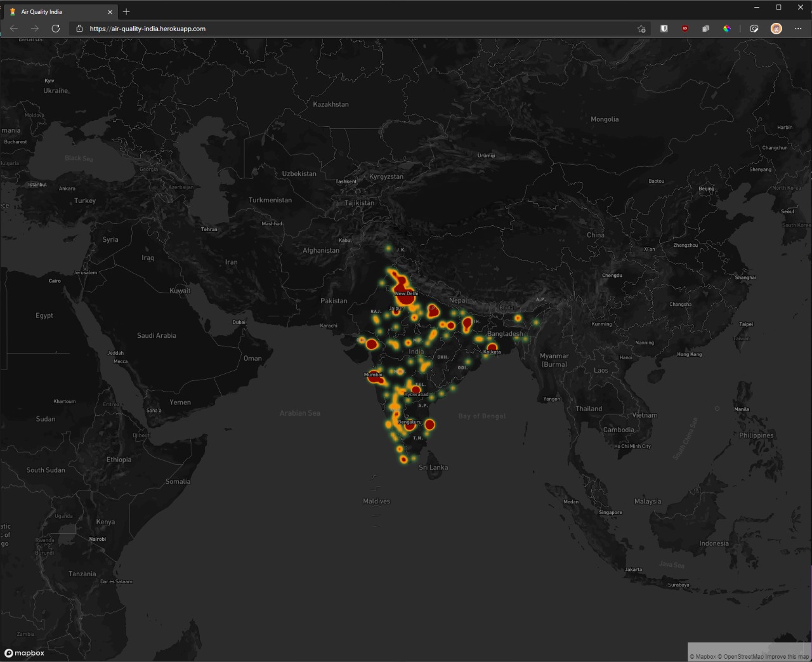
Task: Click the Mapbox logo
Action: [x=25, y=653]
